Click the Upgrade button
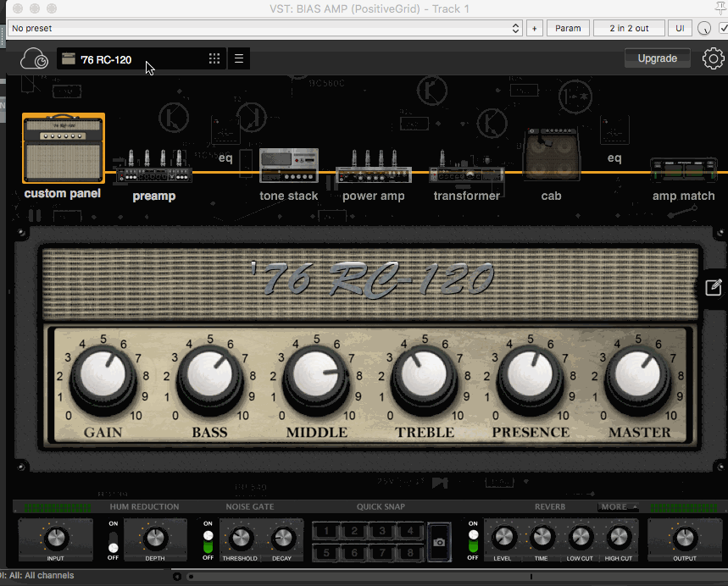This screenshot has height=586, width=728. tap(657, 58)
